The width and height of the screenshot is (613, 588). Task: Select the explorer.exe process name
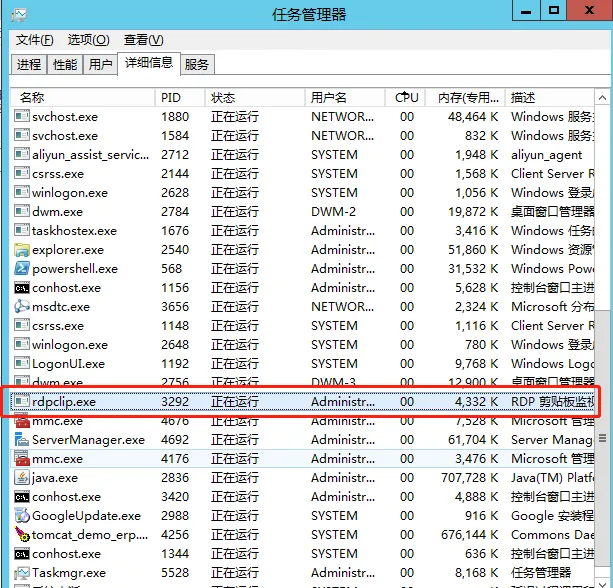coord(68,250)
